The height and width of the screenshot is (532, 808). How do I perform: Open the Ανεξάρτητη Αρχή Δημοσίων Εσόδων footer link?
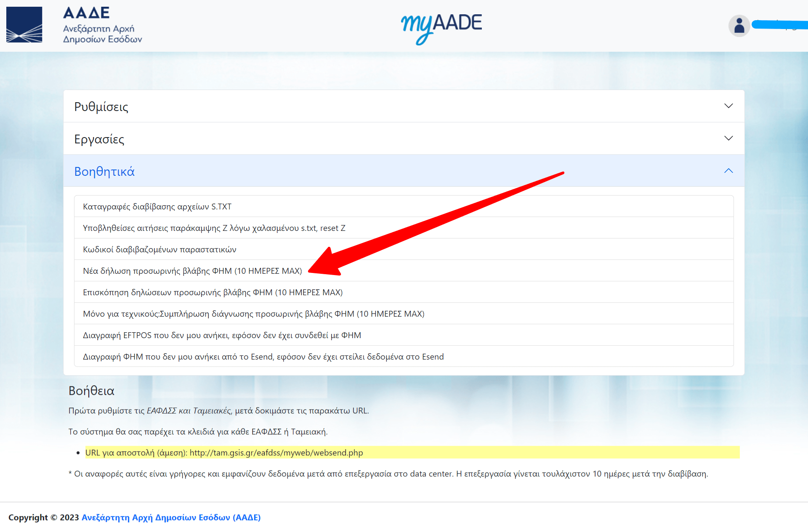click(171, 517)
